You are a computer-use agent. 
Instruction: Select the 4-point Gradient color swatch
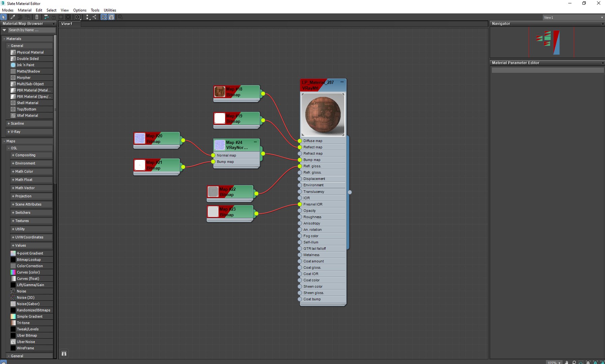pyautogui.click(x=13, y=253)
